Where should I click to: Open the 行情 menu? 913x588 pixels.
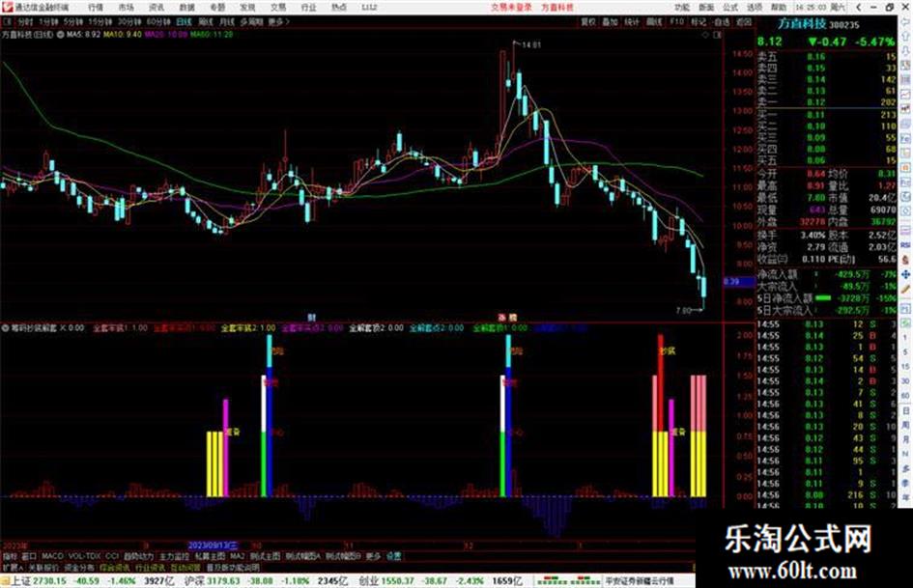coord(96,8)
